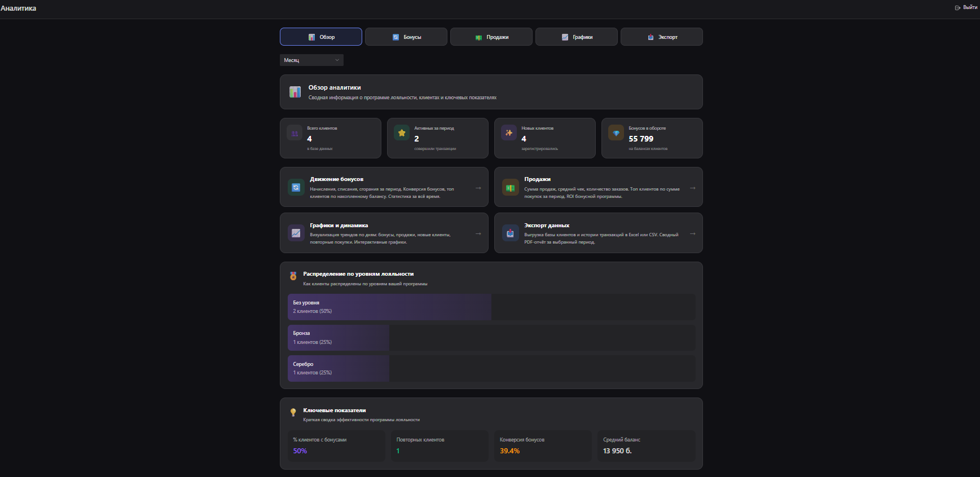This screenshot has height=477, width=980.
Task: Click the Обзор аналитики chart icon
Action: click(x=295, y=92)
